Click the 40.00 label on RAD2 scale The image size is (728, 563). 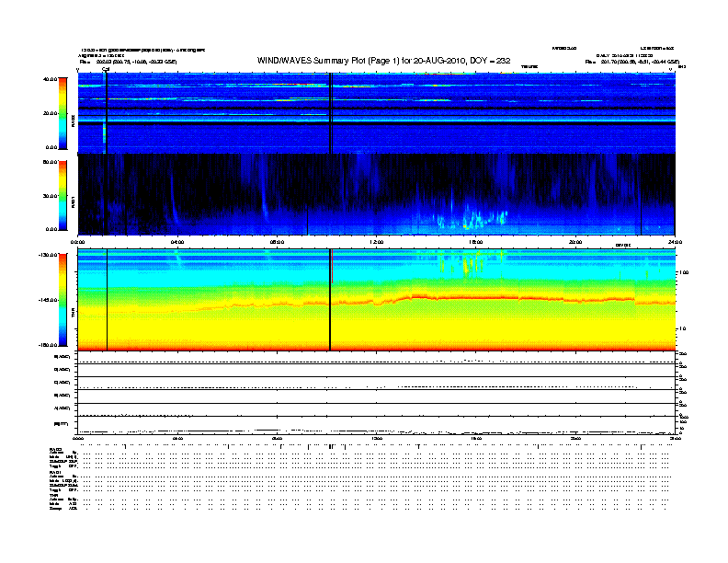coord(51,79)
